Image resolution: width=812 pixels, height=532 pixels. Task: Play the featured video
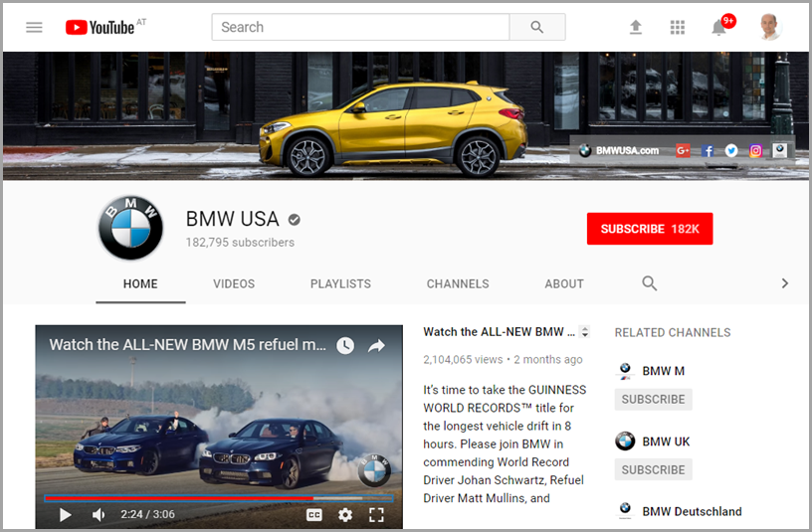pos(65,514)
